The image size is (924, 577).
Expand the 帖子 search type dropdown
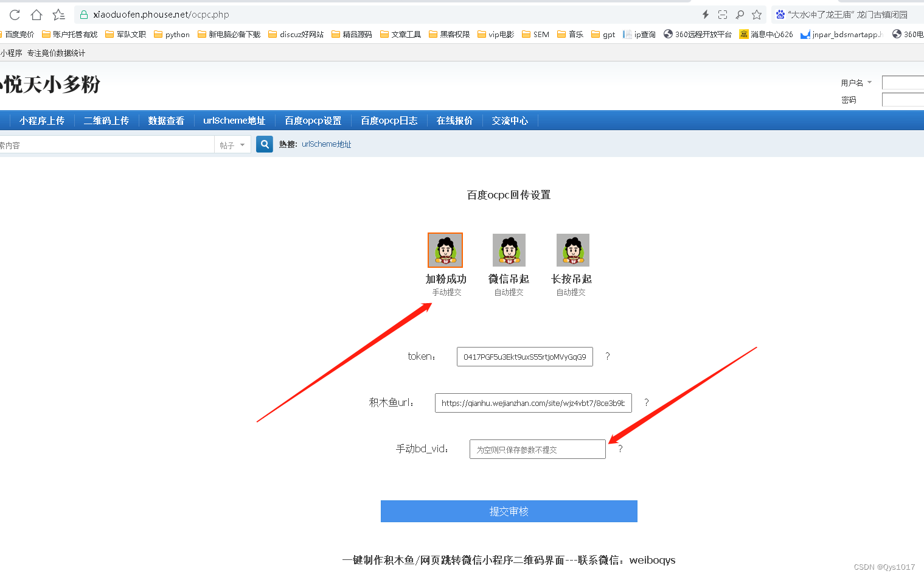(233, 145)
